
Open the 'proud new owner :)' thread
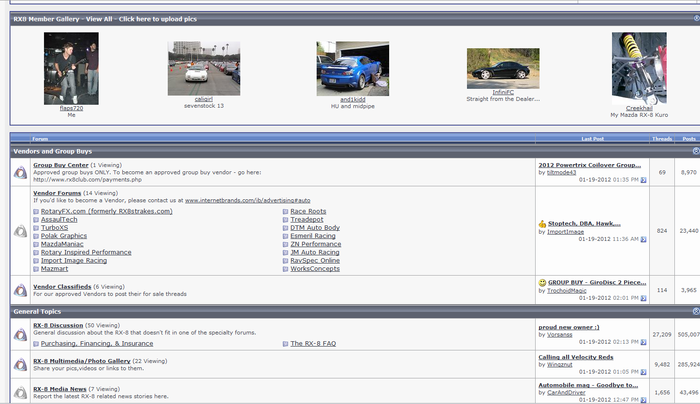(x=569, y=327)
